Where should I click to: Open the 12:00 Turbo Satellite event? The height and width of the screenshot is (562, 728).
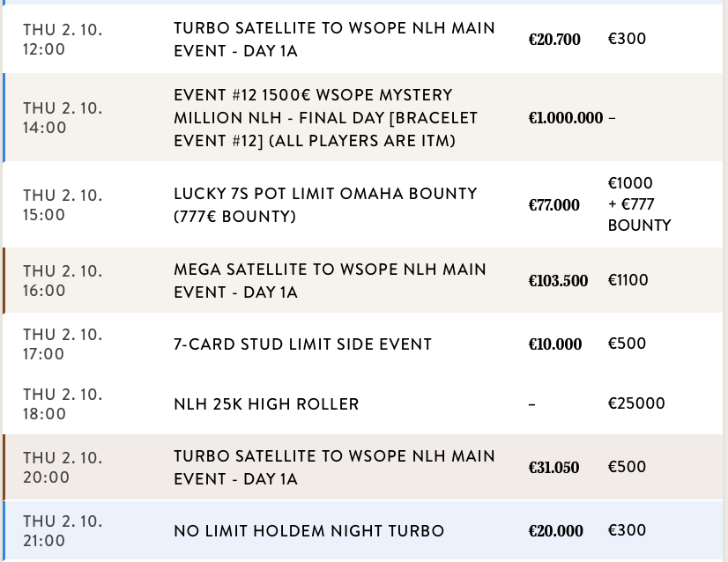point(334,40)
